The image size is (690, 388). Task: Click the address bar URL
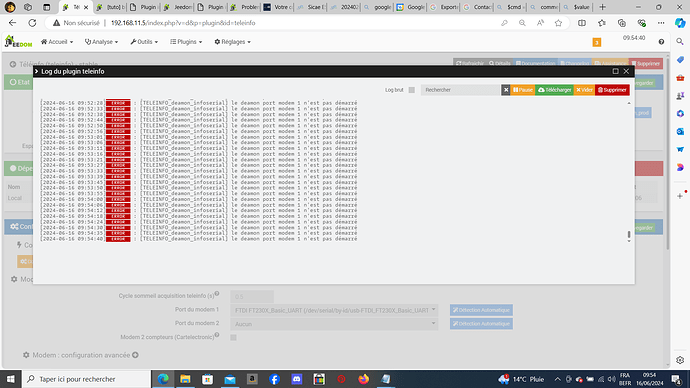pyautogui.click(x=183, y=23)
